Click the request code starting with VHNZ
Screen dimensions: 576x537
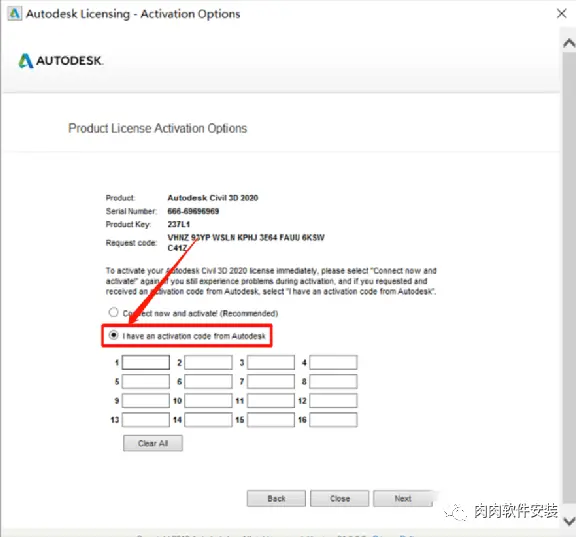click(246, 242)
